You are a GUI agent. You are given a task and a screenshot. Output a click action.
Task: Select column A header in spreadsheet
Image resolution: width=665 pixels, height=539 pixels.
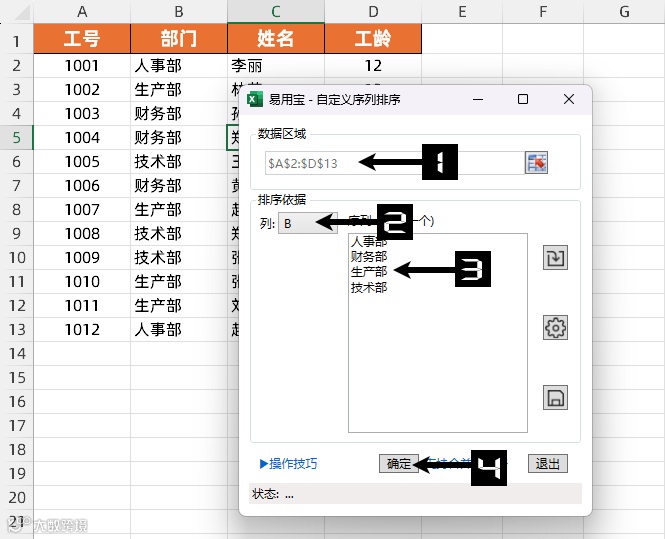tap(82, 11)
